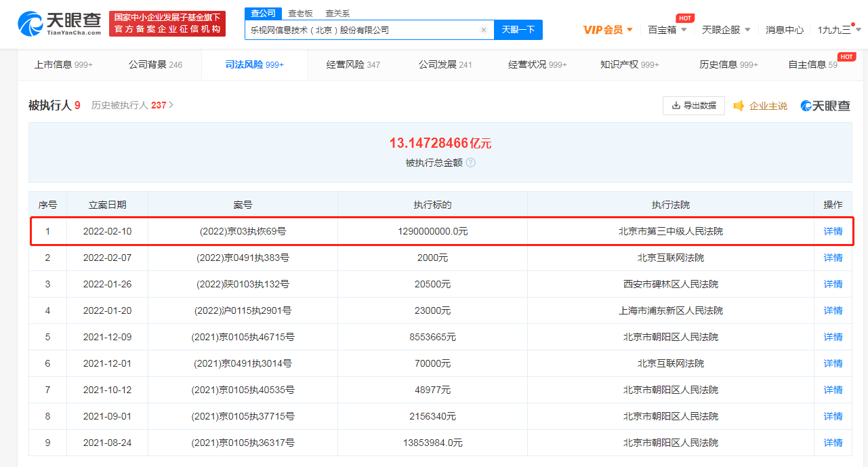Click amount 1290000000.0元
The height and width of the screenshot is (467, 868).
[433, 231]
